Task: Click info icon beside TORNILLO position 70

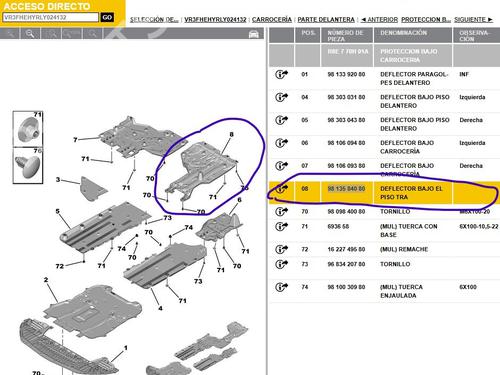Action: coord(281,211)
